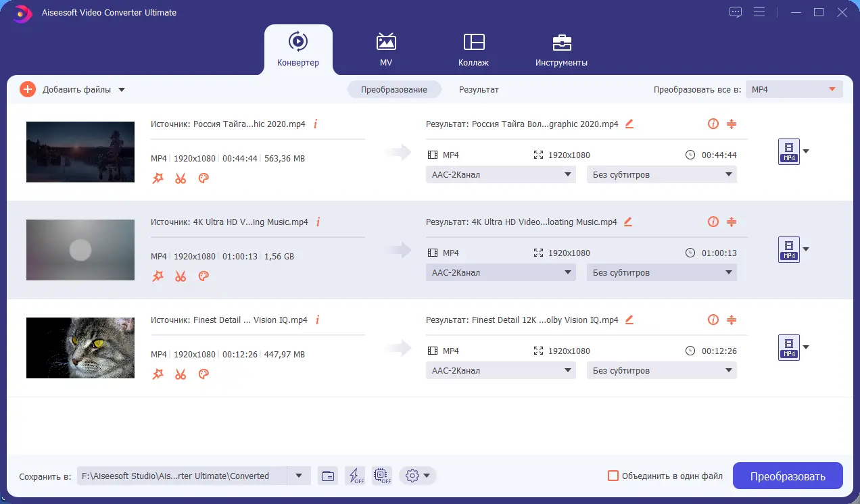Open the settings gear dropdown
The height and width of the screenshot is (504, 860).
coord(418,476)
